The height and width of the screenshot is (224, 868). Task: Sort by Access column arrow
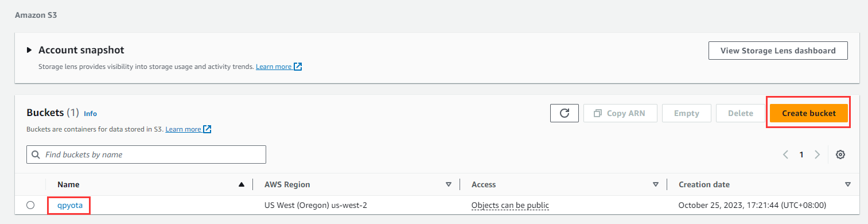coord(656,184)
